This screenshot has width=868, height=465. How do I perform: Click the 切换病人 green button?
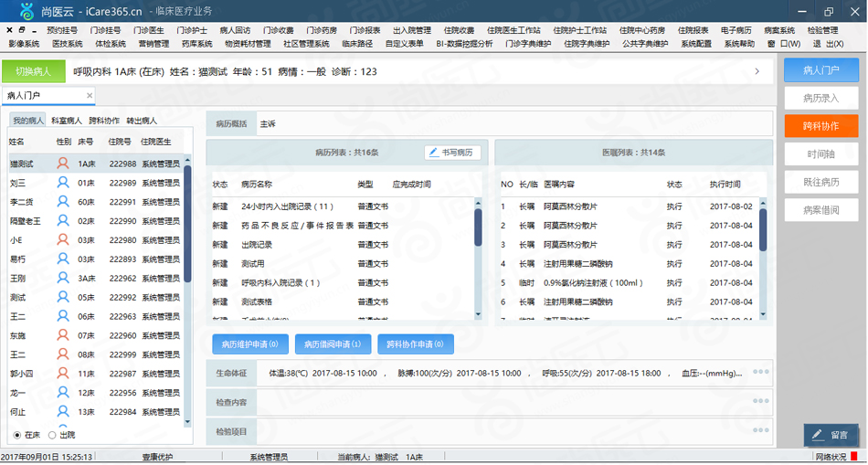click(33, 71)
